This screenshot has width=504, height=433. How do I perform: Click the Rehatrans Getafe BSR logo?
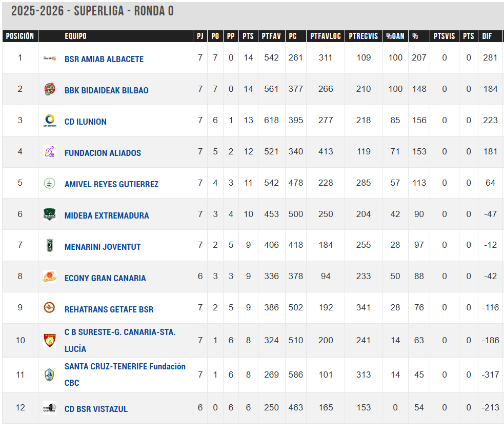[50, 308]
